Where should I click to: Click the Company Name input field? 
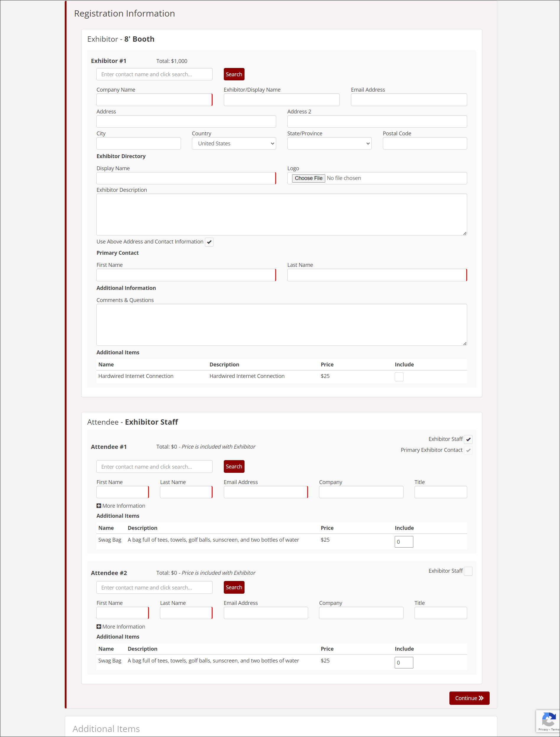tap(154, 100)
